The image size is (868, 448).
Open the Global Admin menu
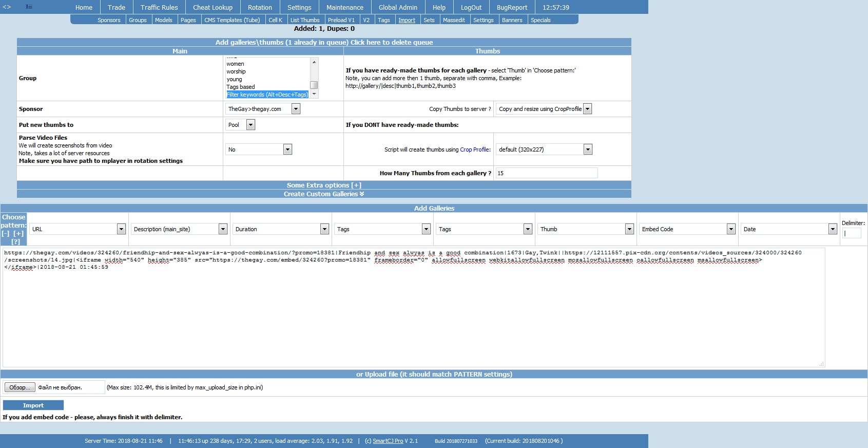[398, 7]
